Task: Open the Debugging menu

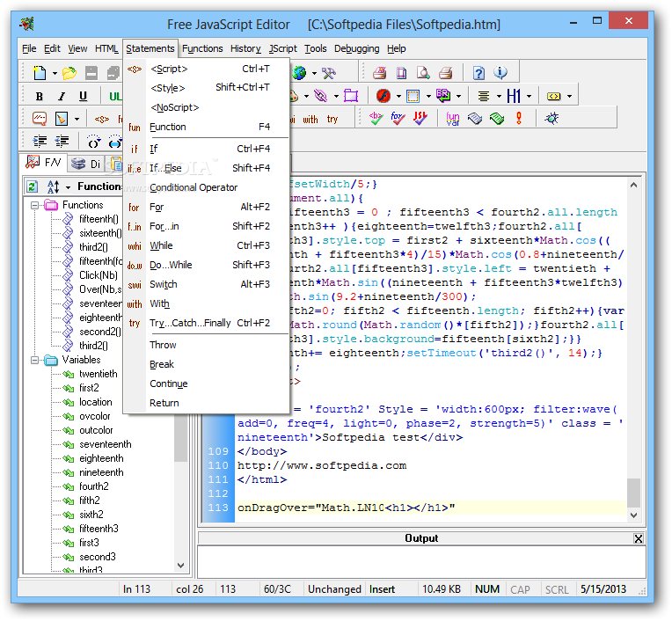Action: tap(356, 49)
